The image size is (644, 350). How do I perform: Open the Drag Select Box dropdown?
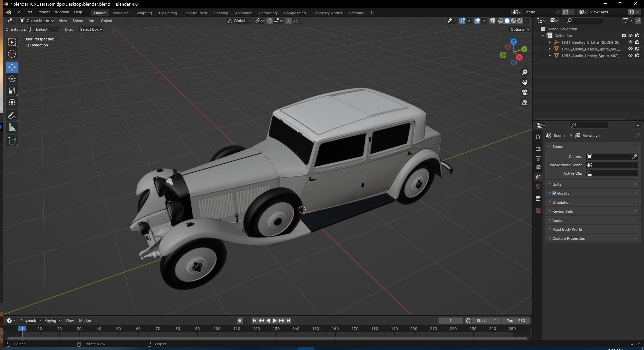pos(91,29)
